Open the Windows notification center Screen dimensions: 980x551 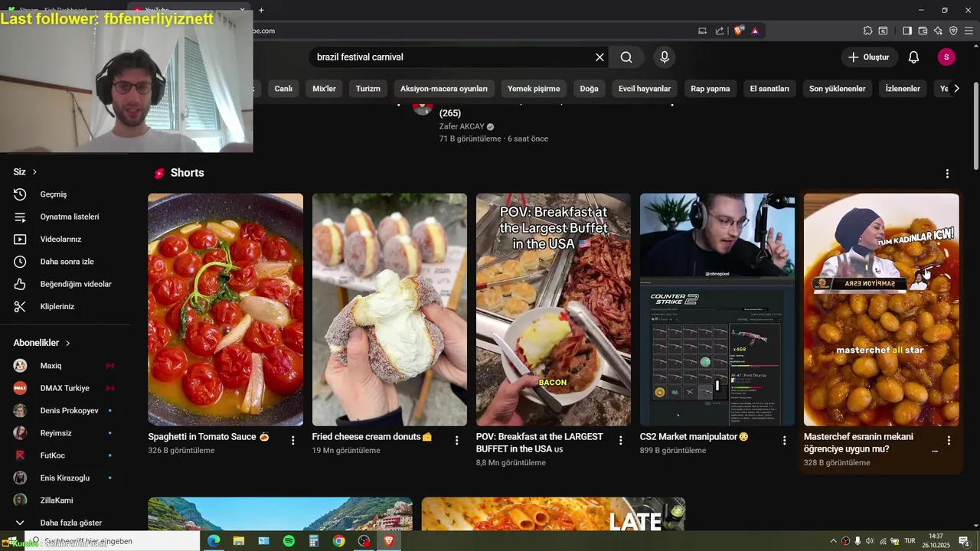pyautogui.click(x=964, y=541)
